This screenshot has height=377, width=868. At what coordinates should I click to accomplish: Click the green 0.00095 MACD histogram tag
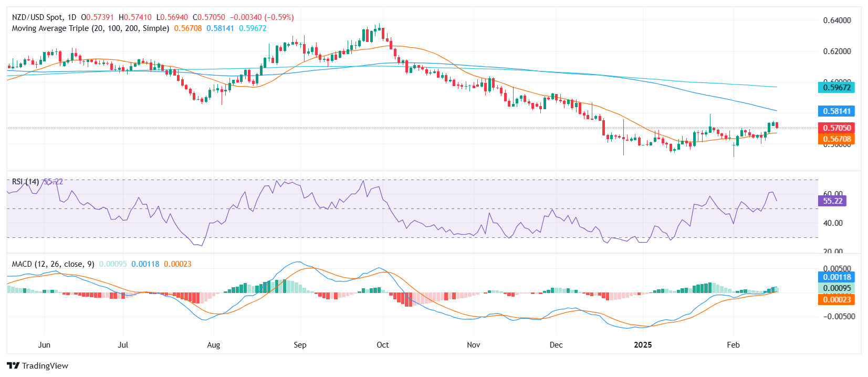pyautogui.click(x=836, y=288)
